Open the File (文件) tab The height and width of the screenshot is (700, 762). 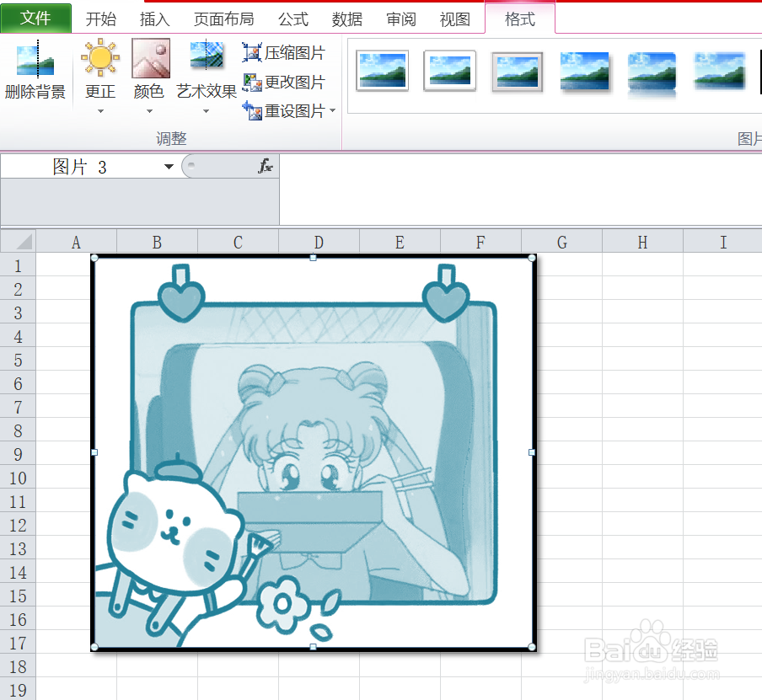tap(35, 19)
